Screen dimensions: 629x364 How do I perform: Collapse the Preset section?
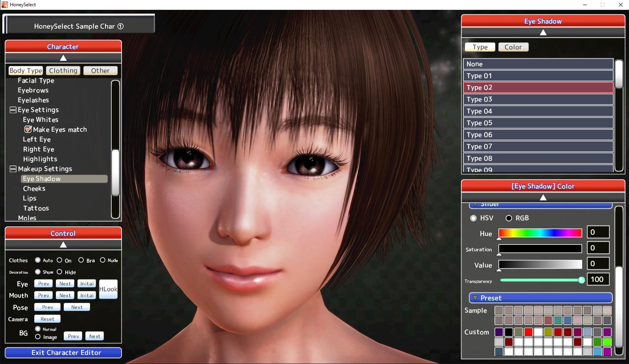(475, 298)
